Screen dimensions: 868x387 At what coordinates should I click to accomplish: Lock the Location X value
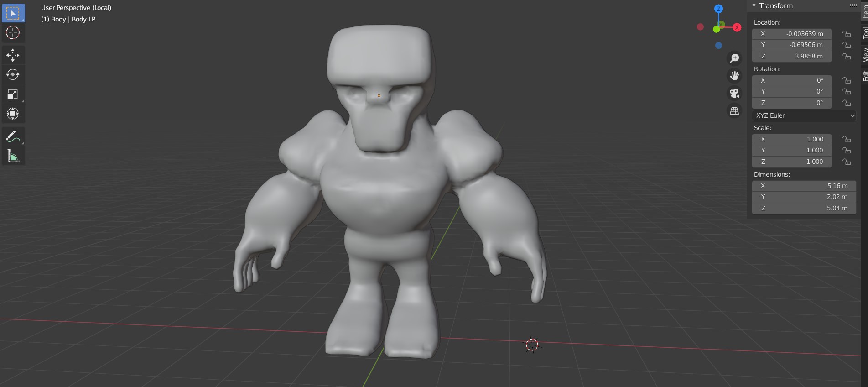847,34
